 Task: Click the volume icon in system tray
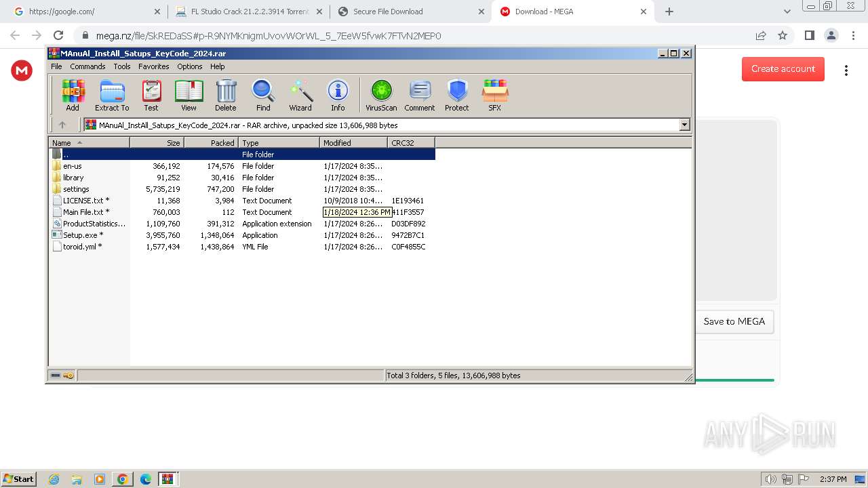point(771,479)
